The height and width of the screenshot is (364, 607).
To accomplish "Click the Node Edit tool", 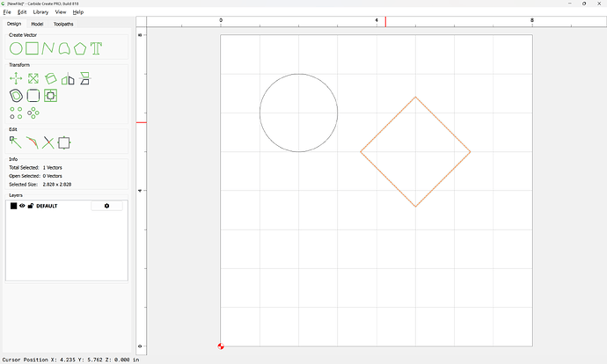I will click(16, 142).
